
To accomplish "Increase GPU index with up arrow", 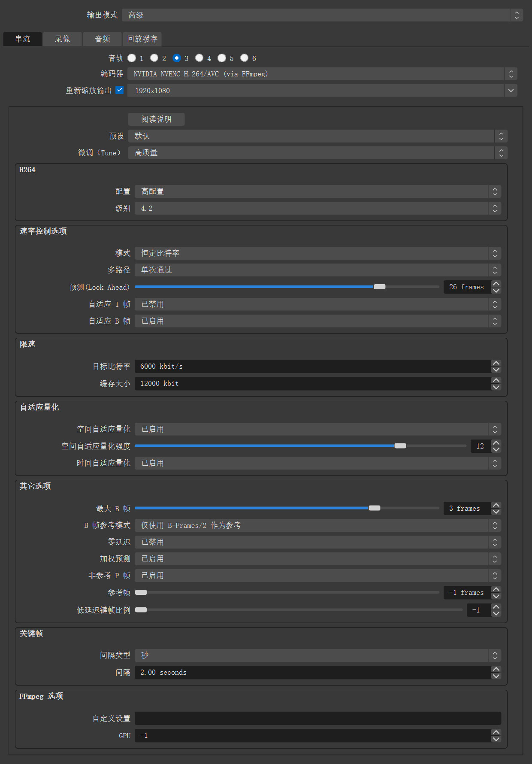I will (x=496, y=732).
